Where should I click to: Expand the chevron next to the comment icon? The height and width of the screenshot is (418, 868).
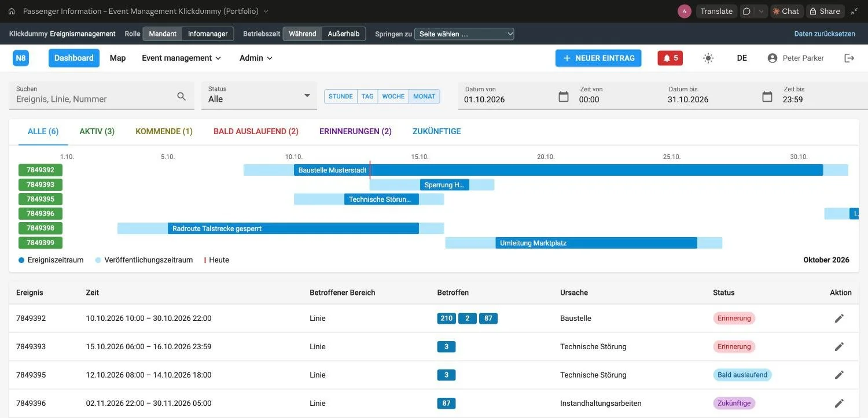762,11
